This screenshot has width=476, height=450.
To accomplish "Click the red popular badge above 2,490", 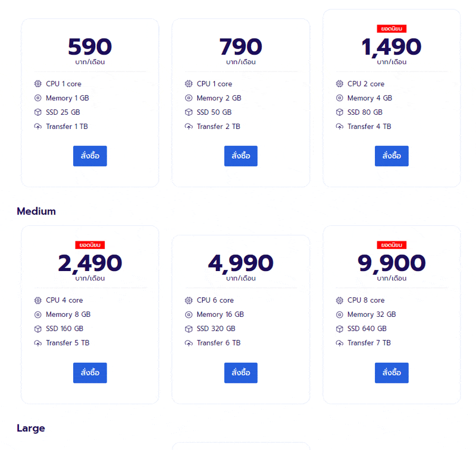I will click(90, 245).
